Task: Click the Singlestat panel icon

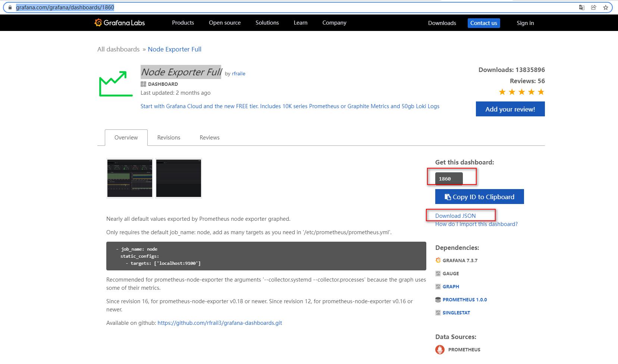Action: pyautogui.click(x=438, y=313)
